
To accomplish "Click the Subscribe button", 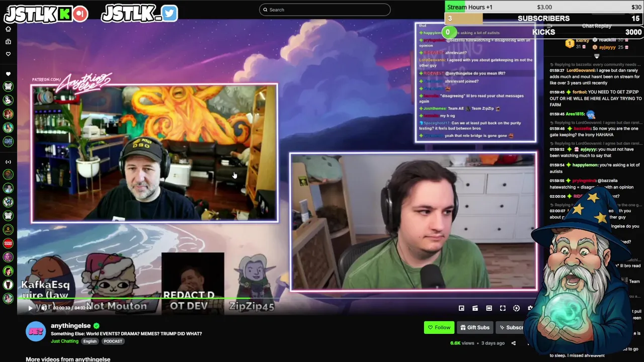I will point(511,327).
